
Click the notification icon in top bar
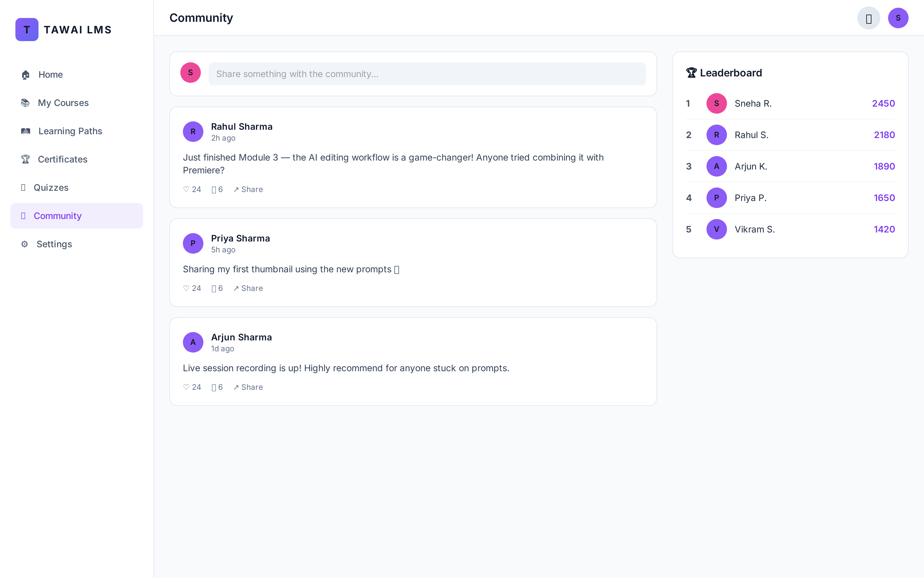click(x=868, y=18)
